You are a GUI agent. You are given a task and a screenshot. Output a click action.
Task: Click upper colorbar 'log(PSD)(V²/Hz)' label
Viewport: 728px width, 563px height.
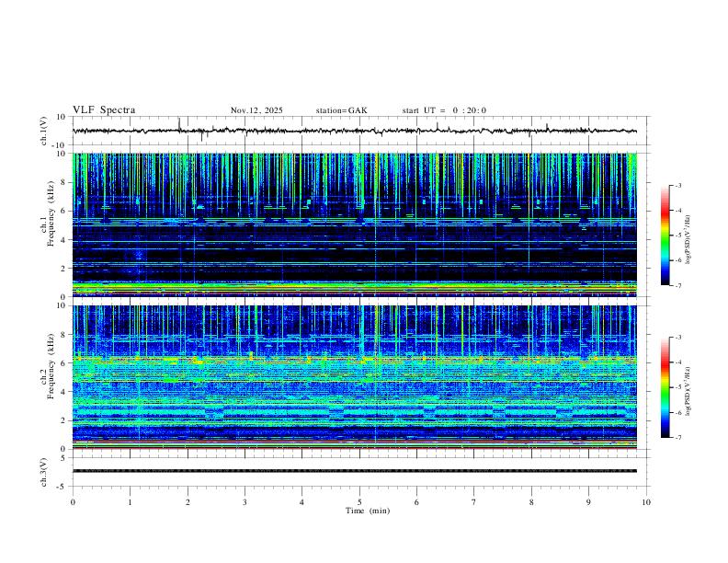pyautogui.click(x=688, y=239)
